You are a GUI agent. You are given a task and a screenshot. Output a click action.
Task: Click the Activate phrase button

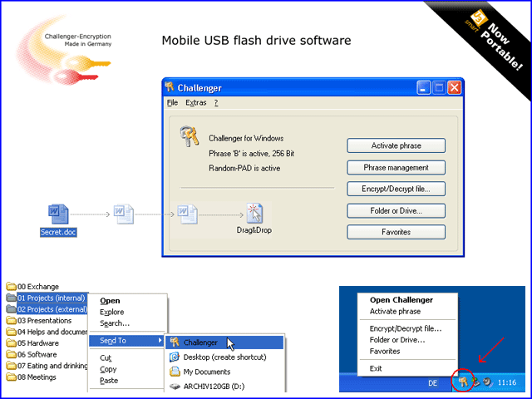click(396, 145)
